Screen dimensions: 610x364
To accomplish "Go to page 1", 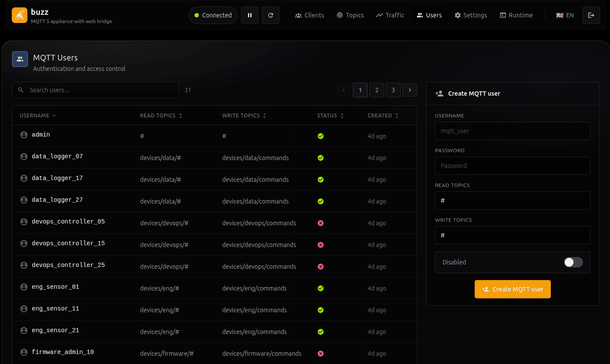I will [x=360, y=90].
